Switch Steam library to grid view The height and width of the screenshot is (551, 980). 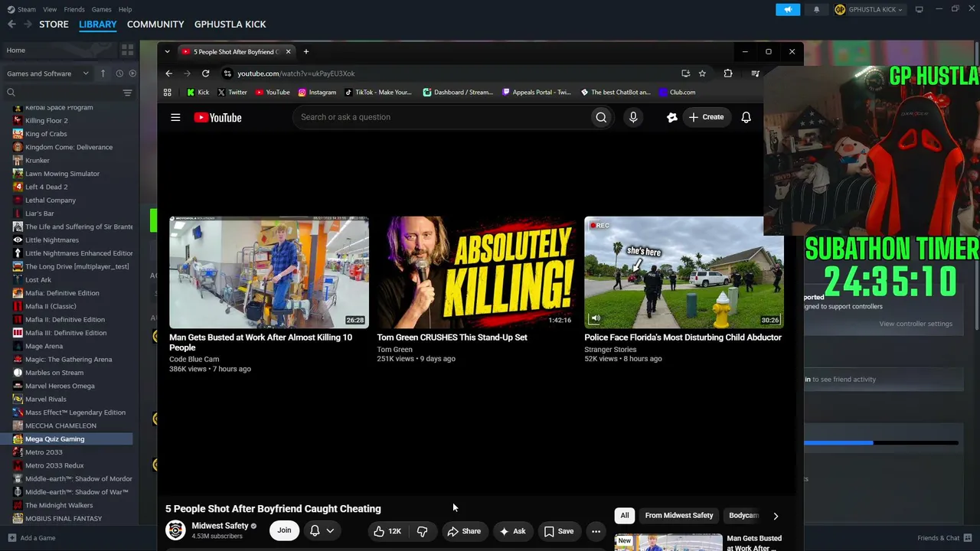coord(127,50)
